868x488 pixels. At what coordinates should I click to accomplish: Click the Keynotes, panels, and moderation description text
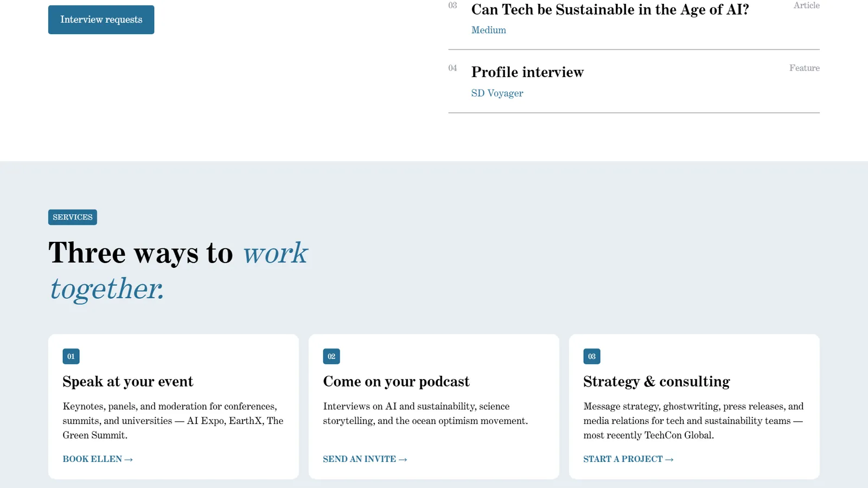[x=173, y=421]
